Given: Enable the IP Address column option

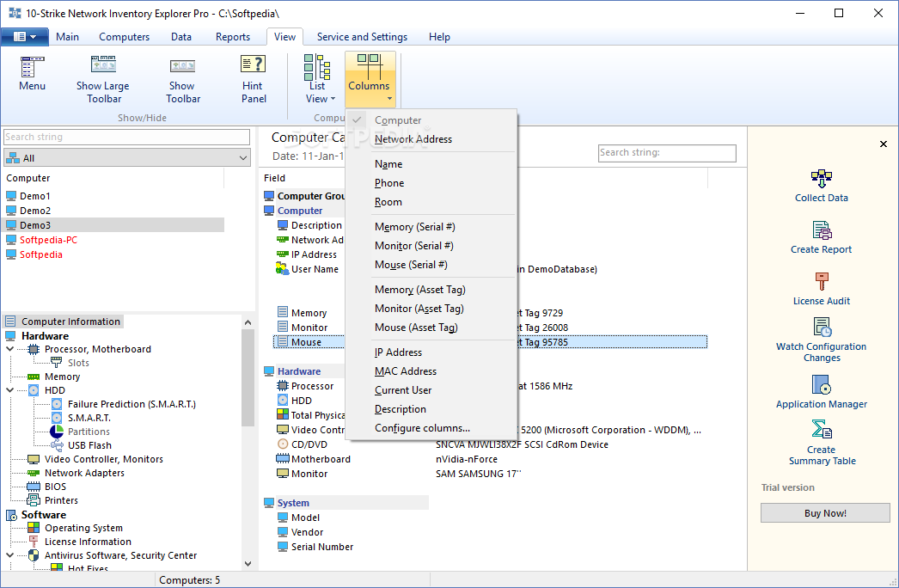Looking at the screenshot, I should click(x=431, y=352).
